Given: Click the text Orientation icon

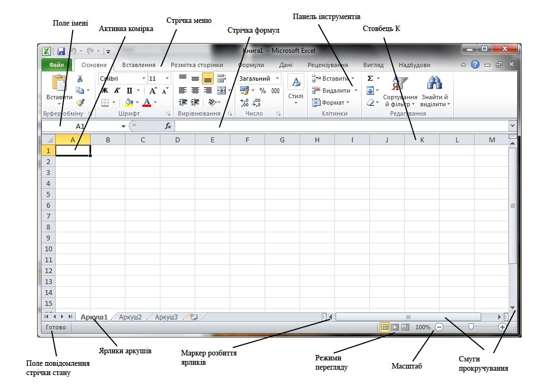Looking at the screenshot, I should (212, 102).
